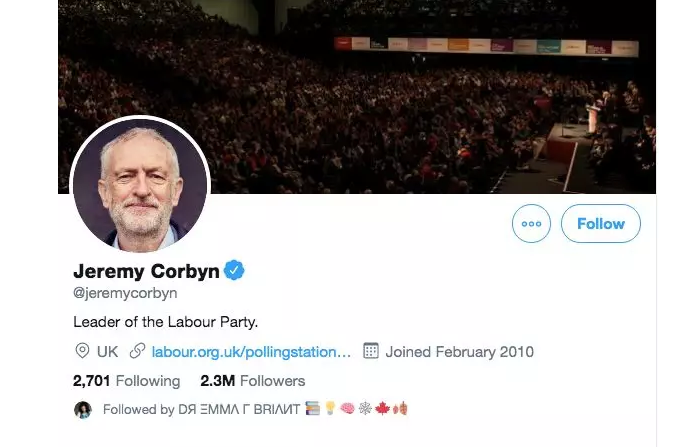681x447 pixels.
Task: Open the crowd header banner image
Action: (400, 80)
